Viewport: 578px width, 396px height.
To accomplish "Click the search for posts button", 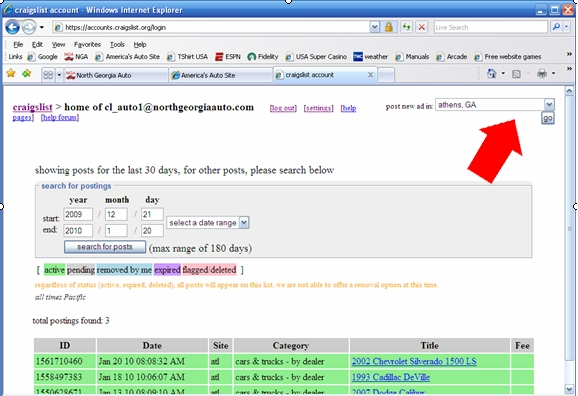I will tap(105, 247).
